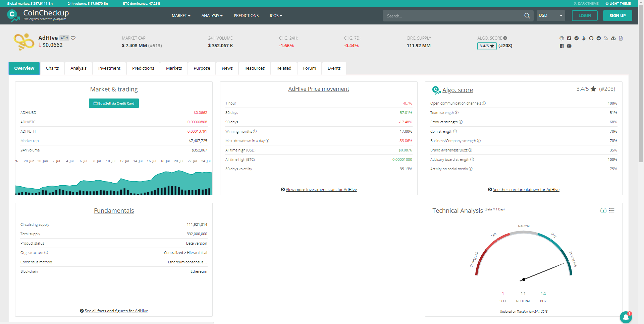This screenshot has height=324, width=644.
Task: Expand the ICOs menu
Action: (276, 15)
